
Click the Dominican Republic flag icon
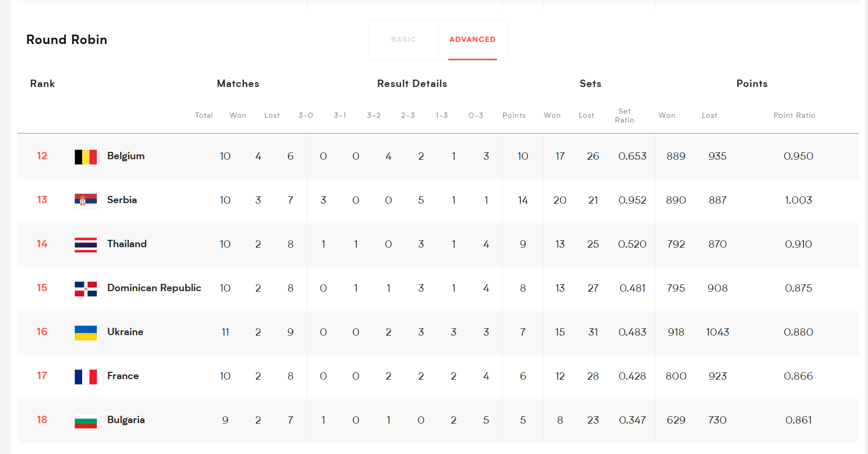pos(86,289)
